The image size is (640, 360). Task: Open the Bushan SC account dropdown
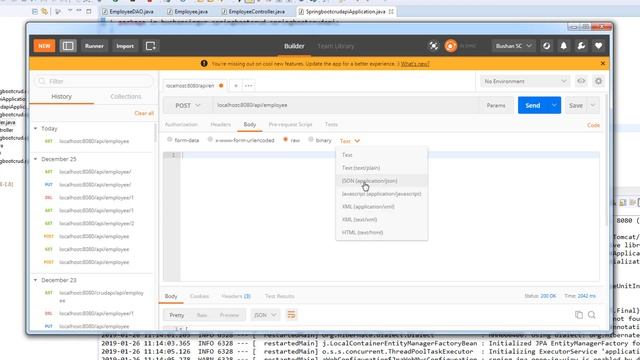[513, 46]
